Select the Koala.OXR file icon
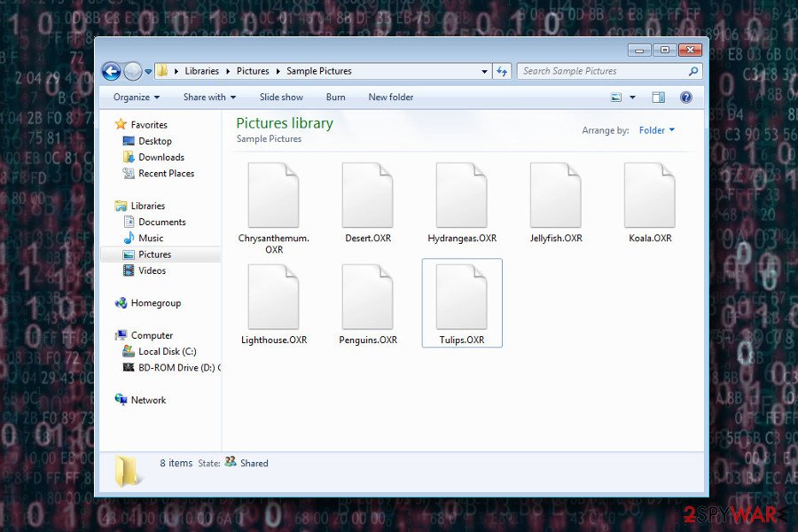798x532 pixels. click(x=650, y=195)
